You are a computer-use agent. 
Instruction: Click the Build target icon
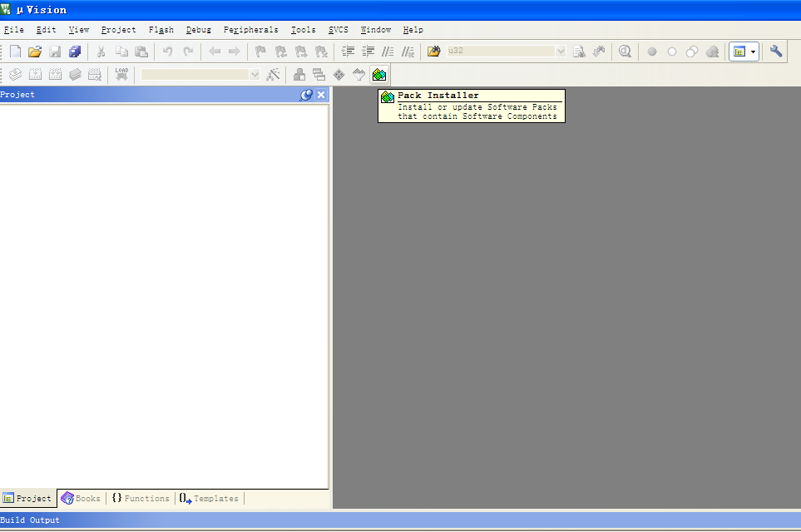(x=35, y=75)
